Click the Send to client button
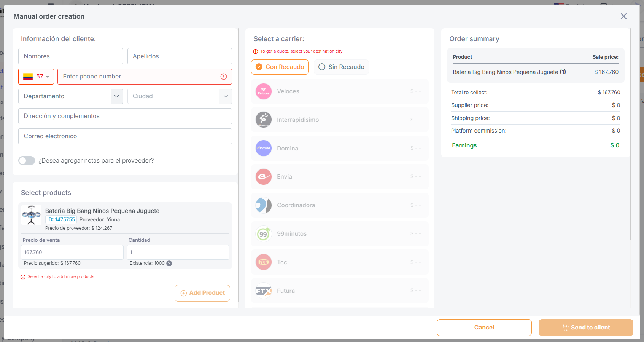Screen dimensions: 644x342 (x=585, y=328)
